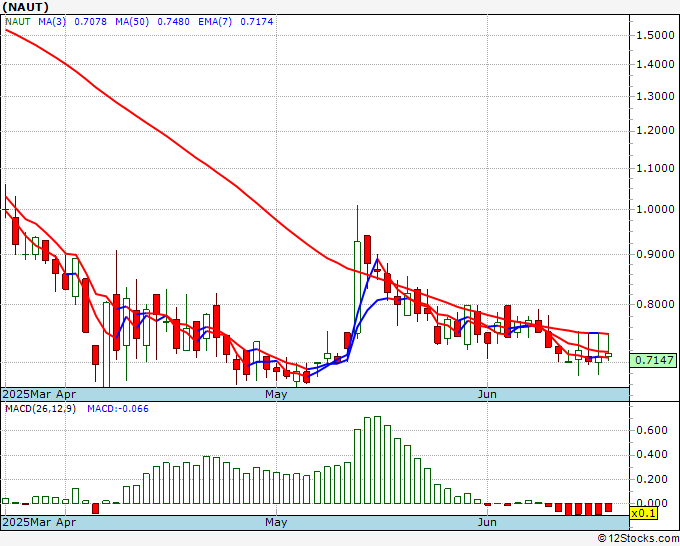Click the tallest MACD histogram bar

pos(377,460)
